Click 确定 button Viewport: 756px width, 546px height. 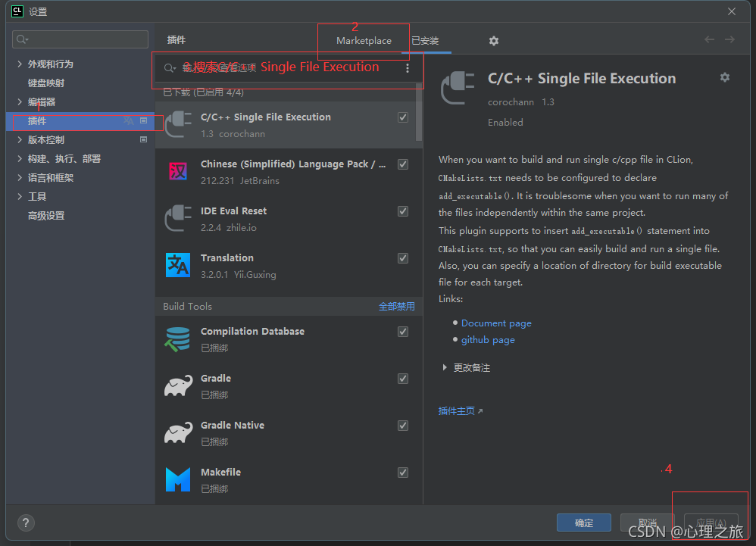[584, 523]
